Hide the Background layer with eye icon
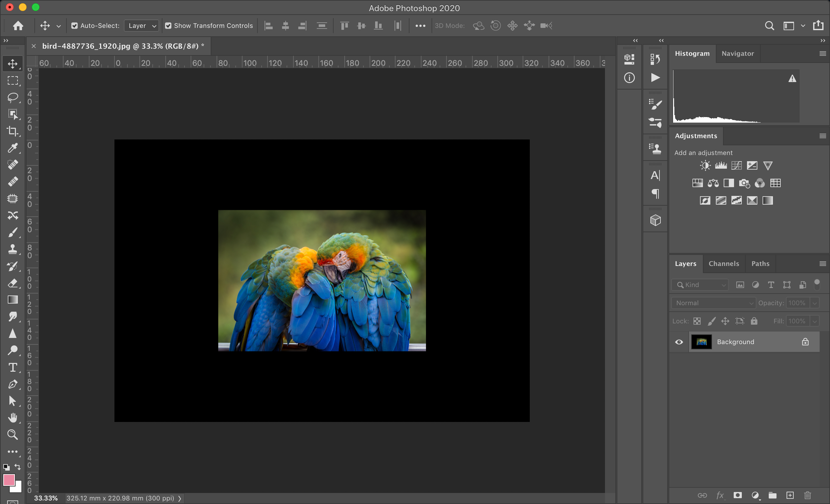The width and height of the screenshot is (830, 504). tap(679, 342)
